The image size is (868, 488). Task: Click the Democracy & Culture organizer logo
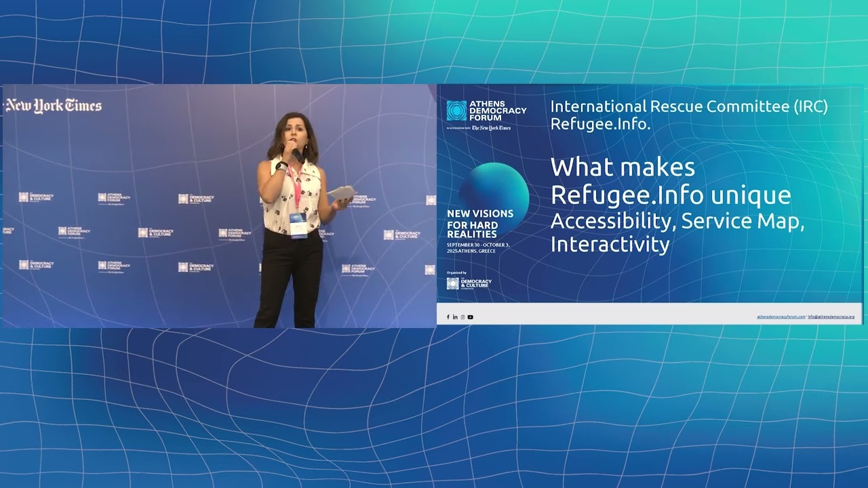coord(469,283)
